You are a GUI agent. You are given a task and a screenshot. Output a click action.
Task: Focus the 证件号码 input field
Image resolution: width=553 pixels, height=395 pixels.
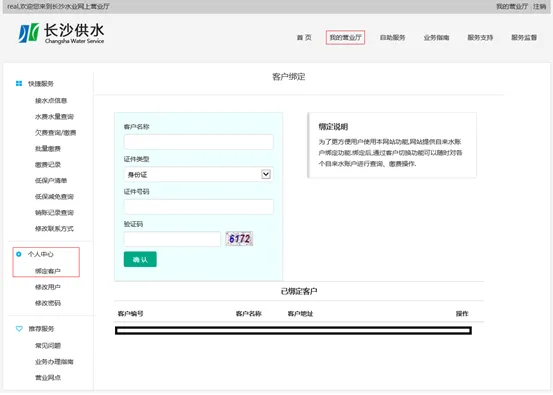click(x=199, y=207)
